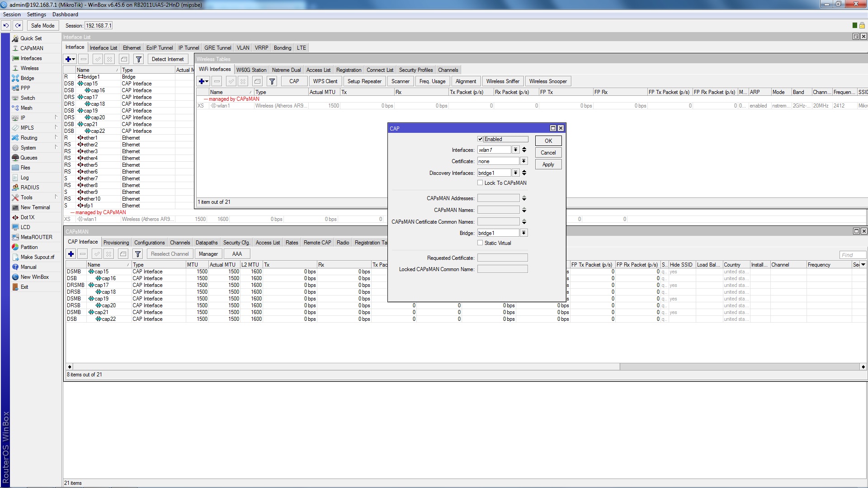The width and height of the screenshot is (868, 488).
Task: Click the lock icon at top right
Action: tap(862, 26)
